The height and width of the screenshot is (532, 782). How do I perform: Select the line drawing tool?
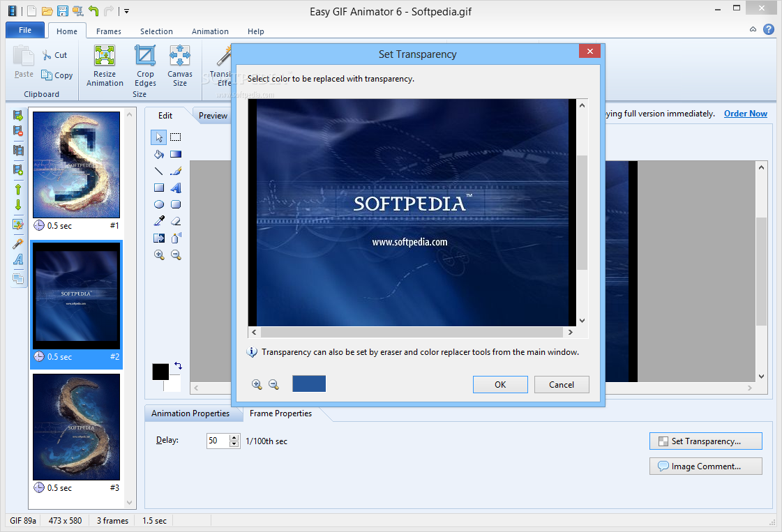point(158,171)
